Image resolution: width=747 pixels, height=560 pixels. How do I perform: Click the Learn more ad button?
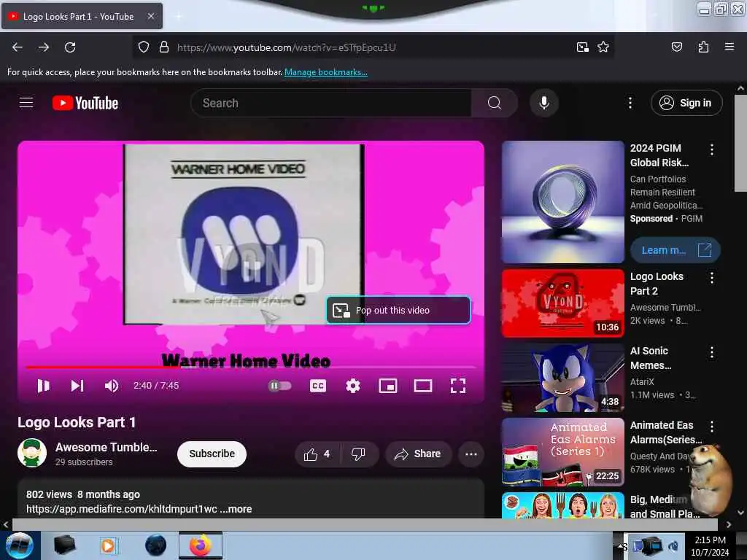pyautogui.click(x=675, y=250)
